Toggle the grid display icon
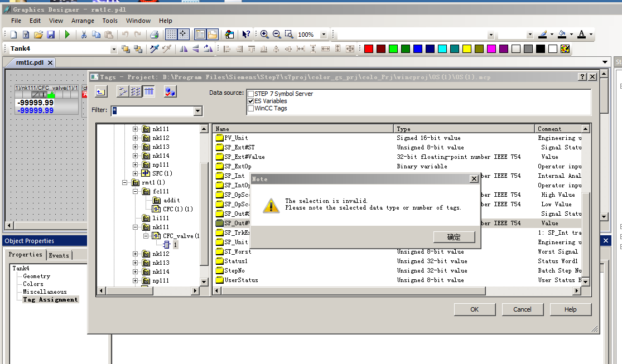Viewport: 622px width, 364px height. tap(171, 35)
